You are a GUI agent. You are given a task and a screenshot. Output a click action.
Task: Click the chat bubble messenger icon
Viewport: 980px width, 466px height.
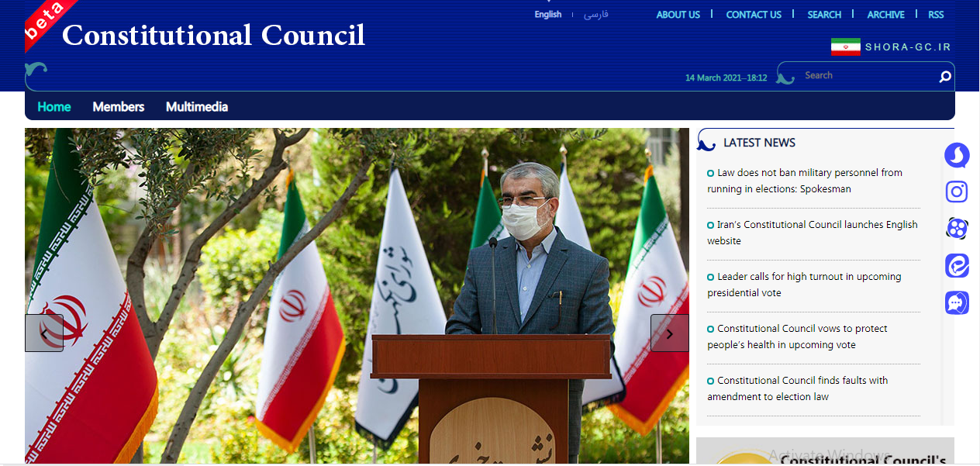point(957,302)
